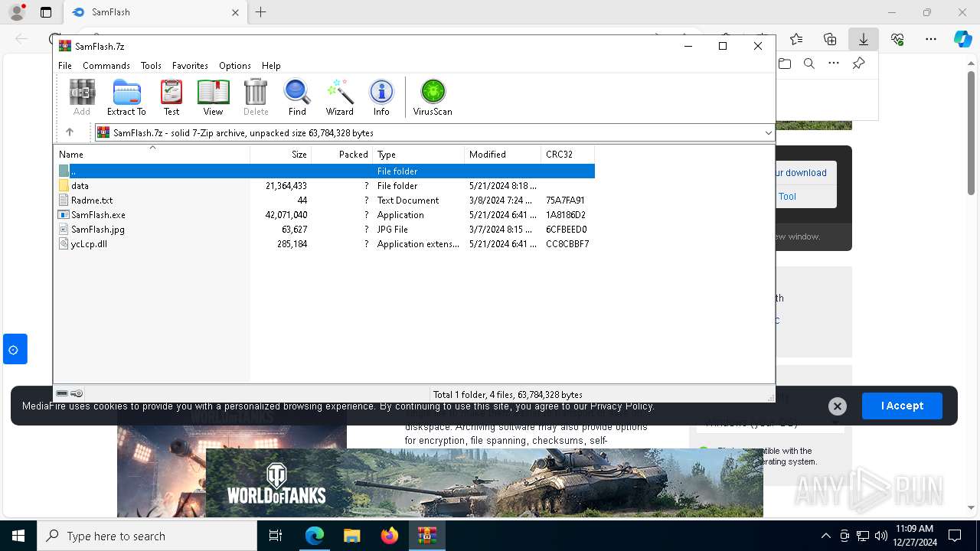Image resolution: width=980 pixels, height=551 pixels.
Task: Open Edge Settings and more menu
Action: [931, 39]
